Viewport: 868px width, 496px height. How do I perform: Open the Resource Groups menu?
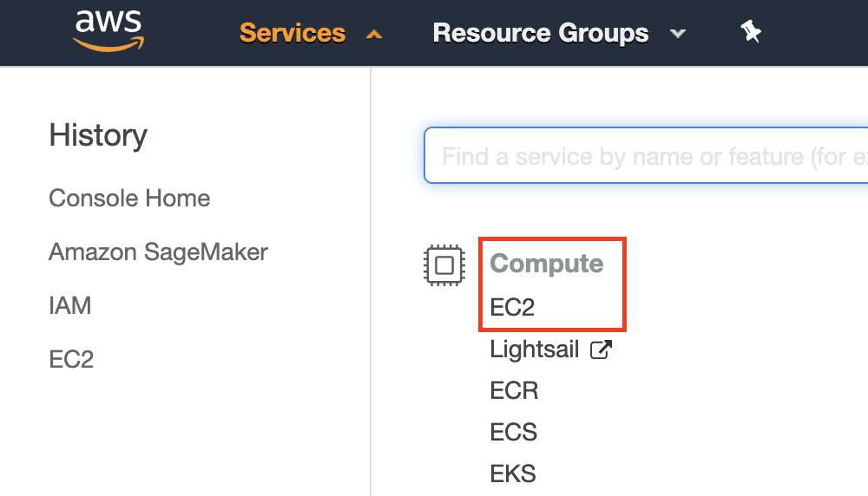[540, 34]
